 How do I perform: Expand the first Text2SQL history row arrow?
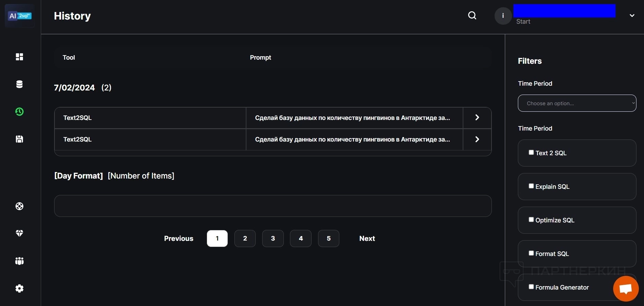click(477, 118)
